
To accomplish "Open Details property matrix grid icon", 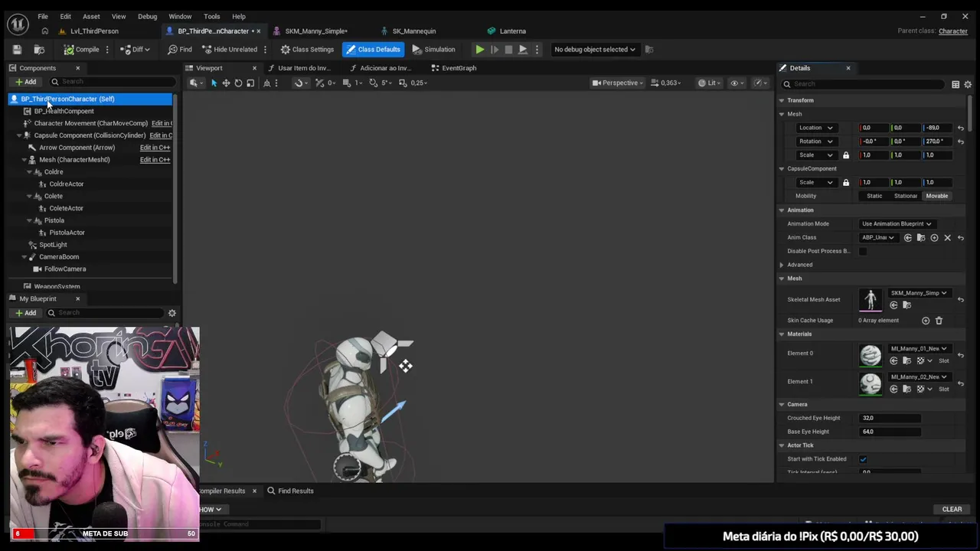I will click(955, 84).
